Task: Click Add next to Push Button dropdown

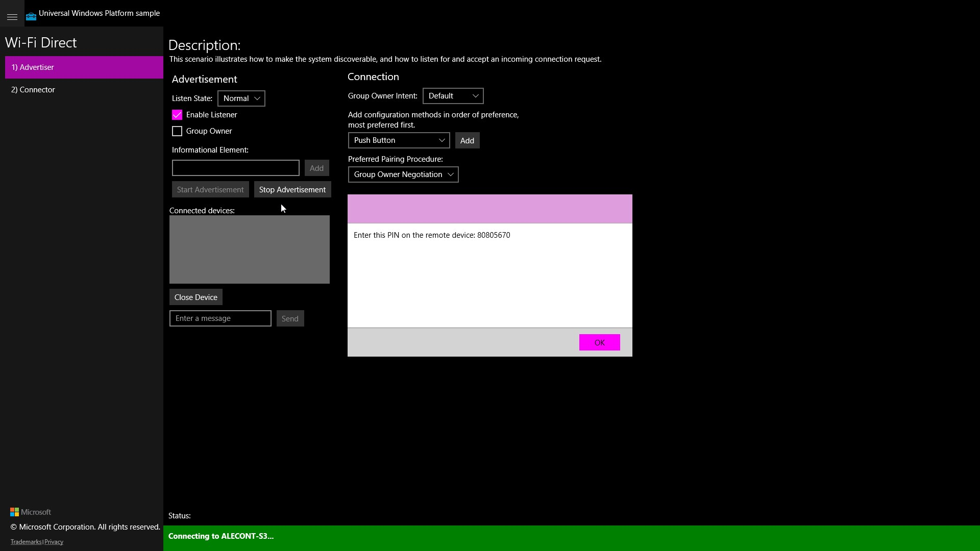Action: coord(467,140)
